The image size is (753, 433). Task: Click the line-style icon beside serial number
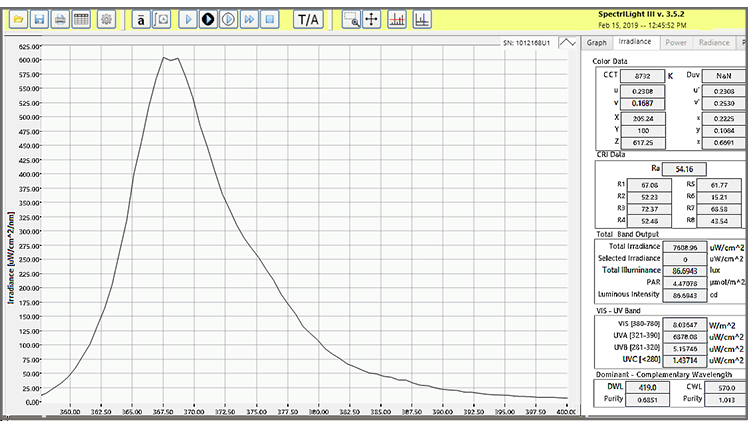coord(567,42)
